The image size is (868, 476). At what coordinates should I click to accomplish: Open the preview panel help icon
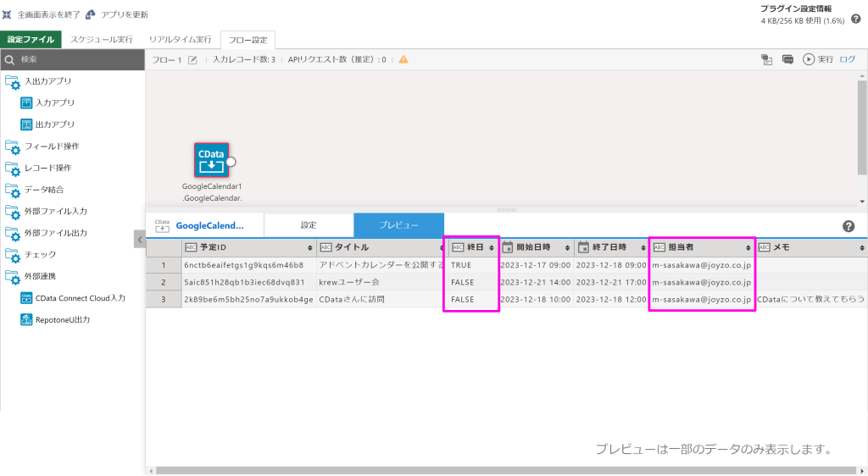pos(848,225)
